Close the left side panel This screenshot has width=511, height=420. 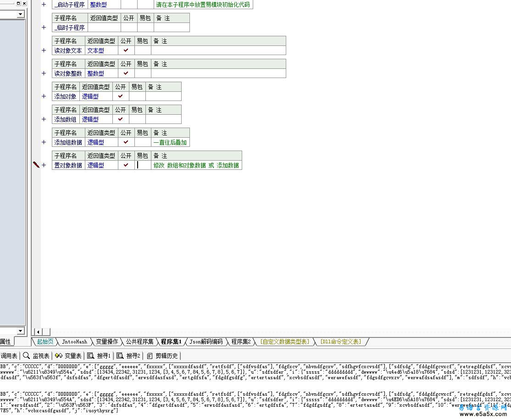[x=24, y=3]
